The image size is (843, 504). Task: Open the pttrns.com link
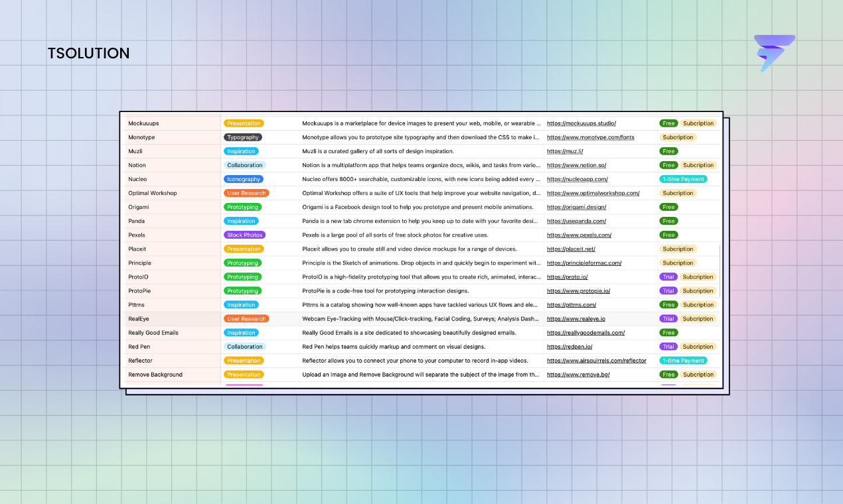point(572,304)
